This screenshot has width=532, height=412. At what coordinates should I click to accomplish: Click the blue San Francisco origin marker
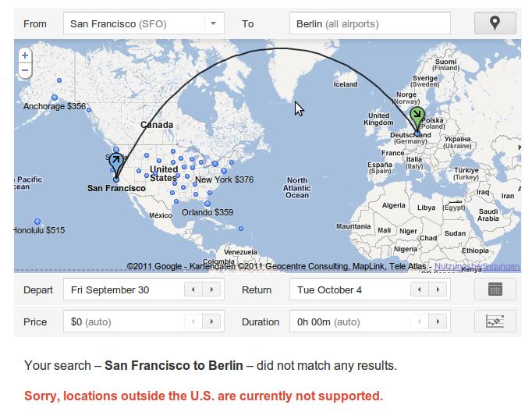point(116,164)
